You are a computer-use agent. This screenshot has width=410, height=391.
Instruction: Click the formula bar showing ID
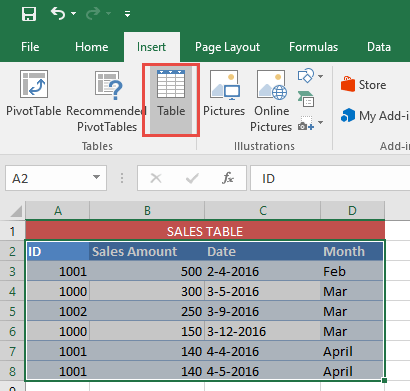click(330, 179)
